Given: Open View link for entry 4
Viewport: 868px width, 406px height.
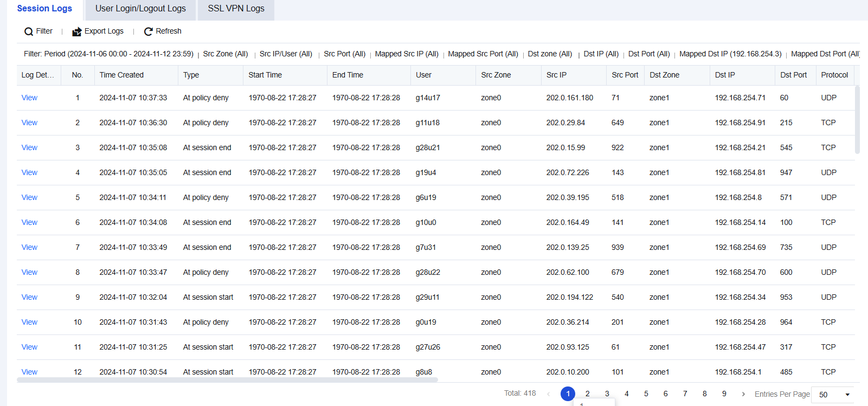Looking at the screenshot, I should (29, 172).
